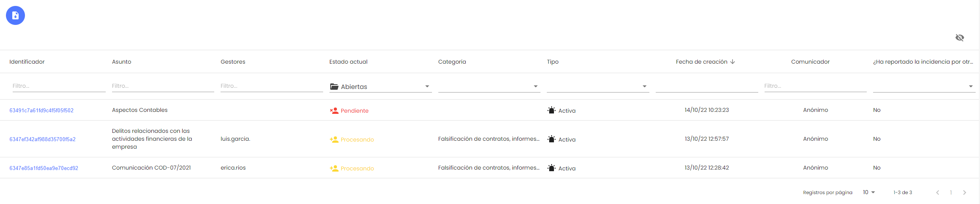Open the Estado actual Abiertas dropdown
The width and height of the screenshot is (980, 204).
[x=380, y=87]
